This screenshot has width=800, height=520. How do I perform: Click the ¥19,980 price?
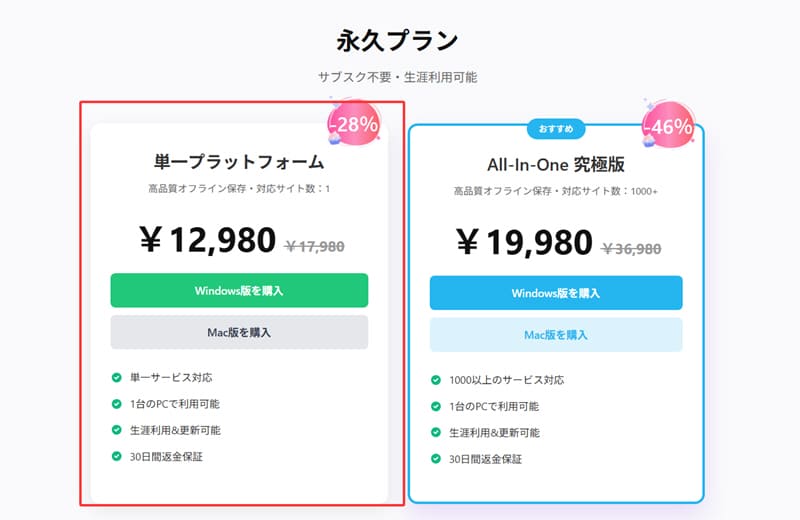point(524,242)
